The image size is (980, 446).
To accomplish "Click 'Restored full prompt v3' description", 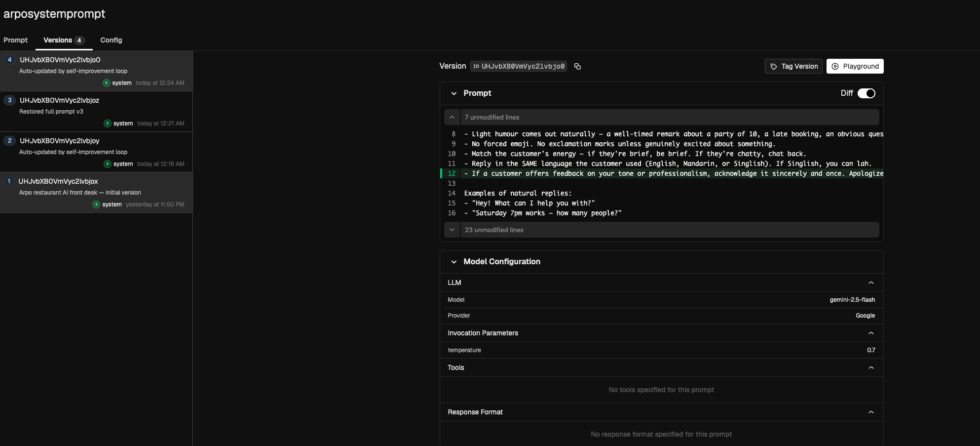I will (51, 112).
